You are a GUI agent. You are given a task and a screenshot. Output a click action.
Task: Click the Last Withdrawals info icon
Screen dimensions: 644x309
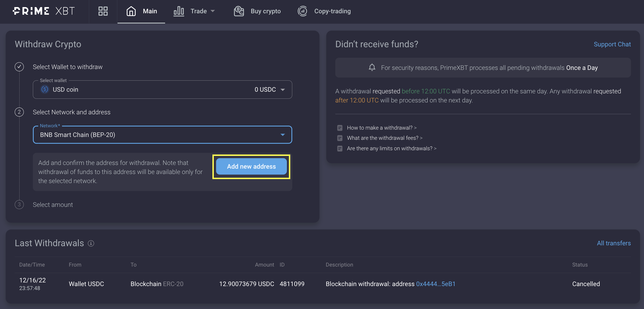point(91,243)
